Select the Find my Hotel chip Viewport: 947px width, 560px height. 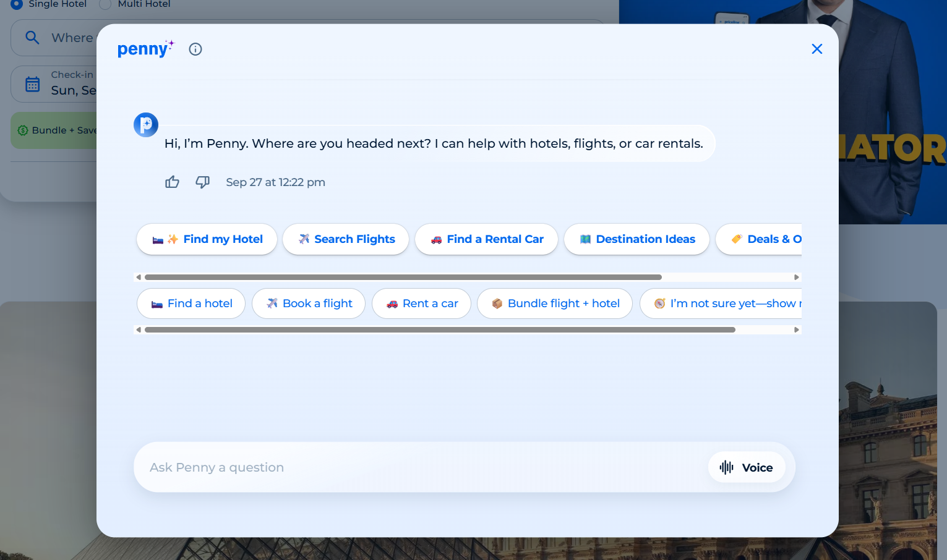[207, 239]
